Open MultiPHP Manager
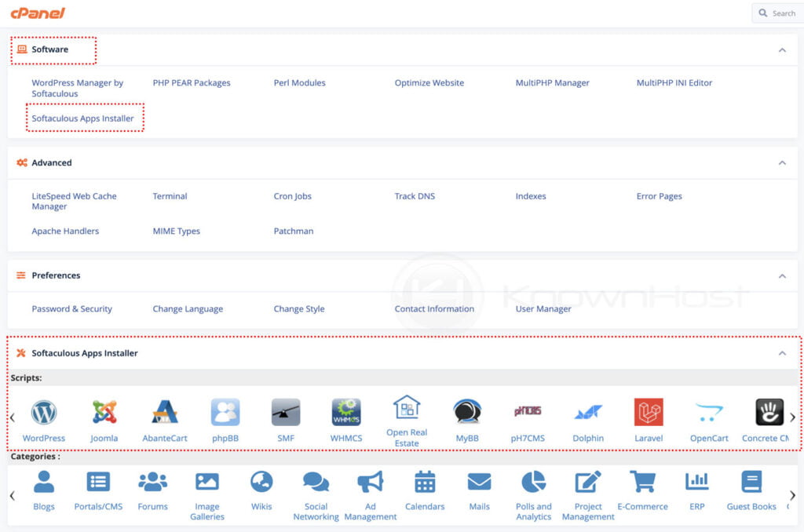This screenshot has width=804, height=532. point(552,82)
